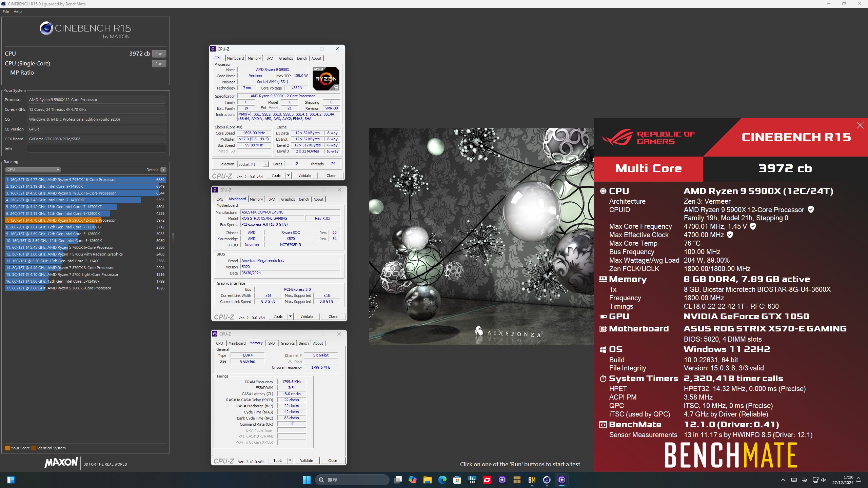Click the orange Your Score legend swatch
The width and height of the screenshot is (868, 488).
pos(7,448)
